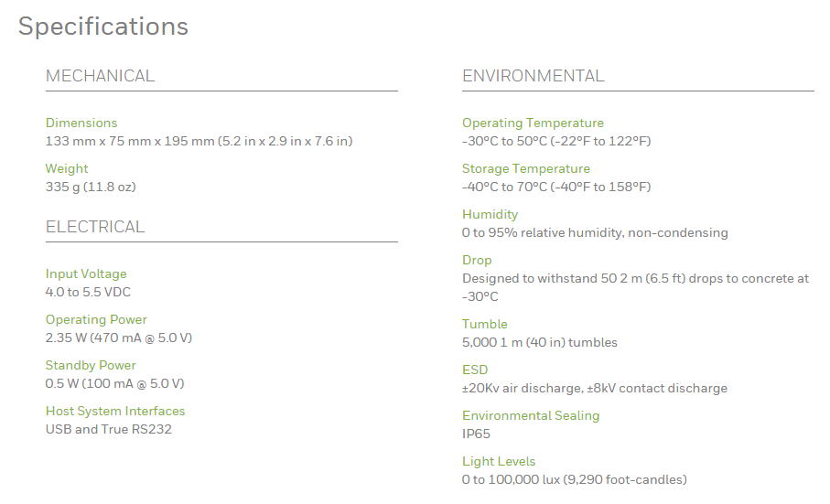This screenshot has height=504, width=830.
Task: Click the Humidity label
Action: tap(490, 214)
